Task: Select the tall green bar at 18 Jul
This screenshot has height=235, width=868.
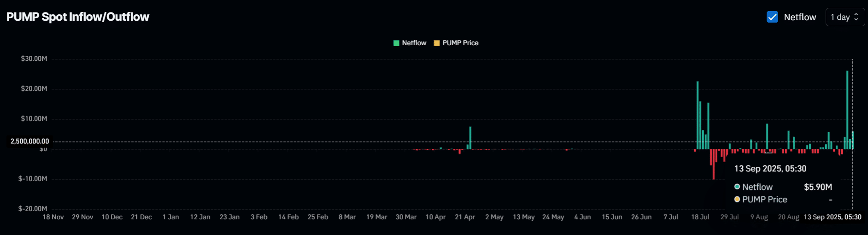Action: tap(698, 115)
